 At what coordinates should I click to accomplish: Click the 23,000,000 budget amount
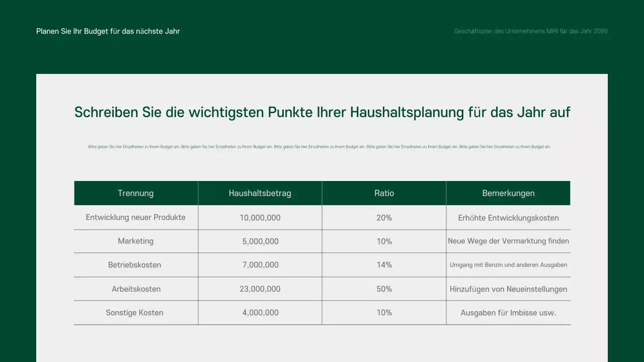click(x=260, y=289)
